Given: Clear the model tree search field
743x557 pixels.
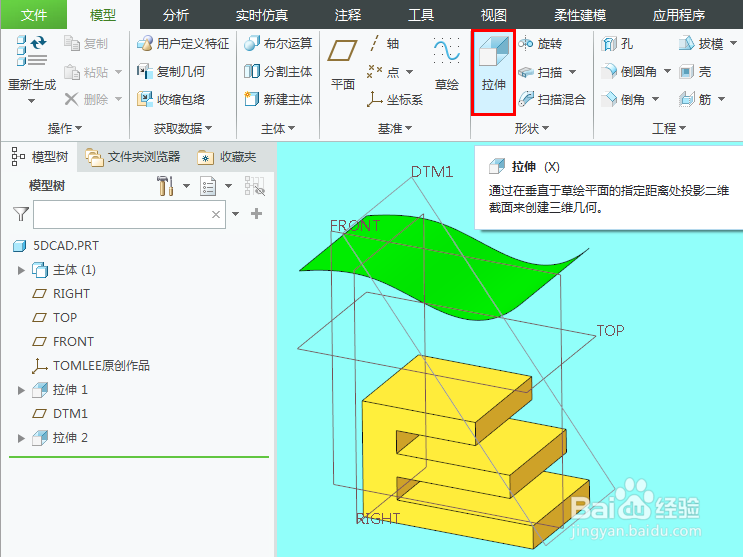Looking at the screenshot, I should pos(216,214).
